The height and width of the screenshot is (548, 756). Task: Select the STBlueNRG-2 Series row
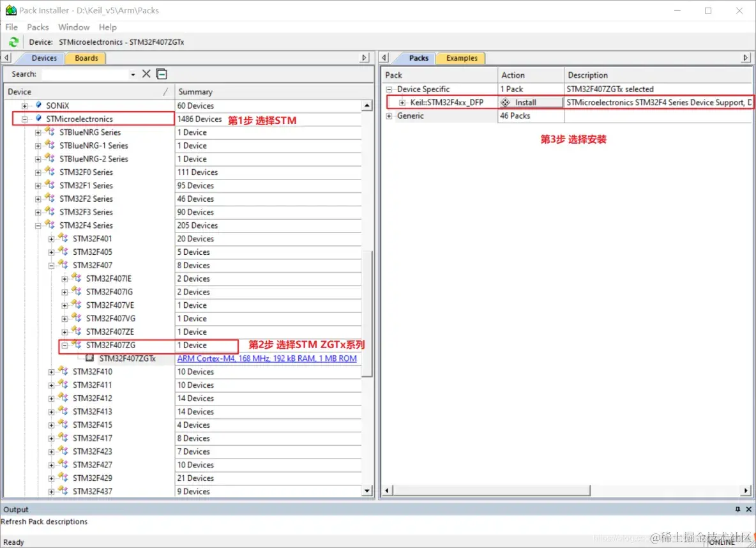pyautogui.click(x=93, y=158)
